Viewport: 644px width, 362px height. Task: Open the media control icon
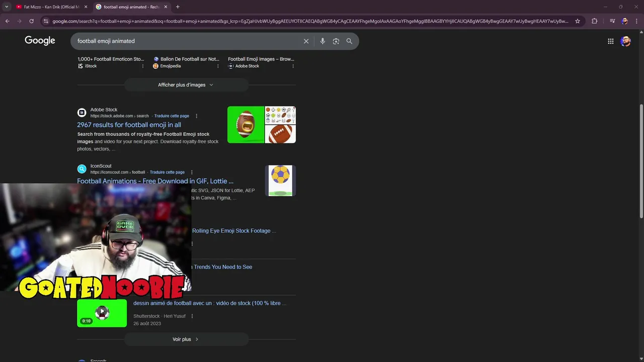[x=612, y=21]
